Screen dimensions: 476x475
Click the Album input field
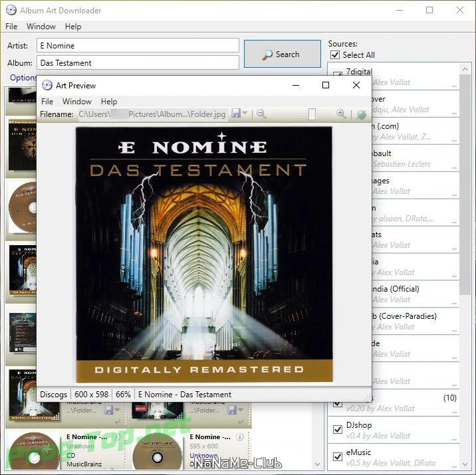138,63
